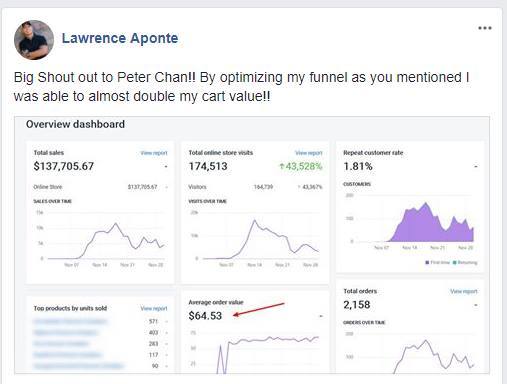Click the $64.53 average order value
The width and height of the screenshot is (507, 384).
(205, 316)
